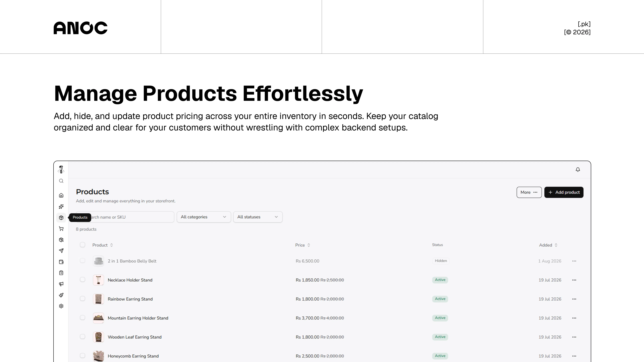Open the Products box icon in sidebar
This screenshot has width=644, height=362.
coord(61,218)
